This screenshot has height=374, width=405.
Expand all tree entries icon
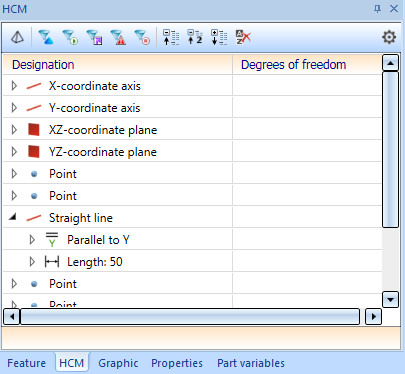click(x=219, y=37)
